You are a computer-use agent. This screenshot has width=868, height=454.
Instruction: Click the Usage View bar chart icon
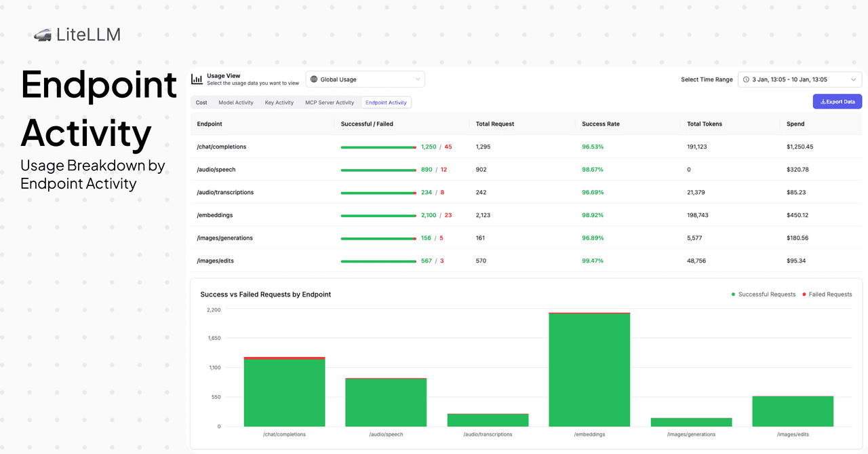click(x=197, y=79)
